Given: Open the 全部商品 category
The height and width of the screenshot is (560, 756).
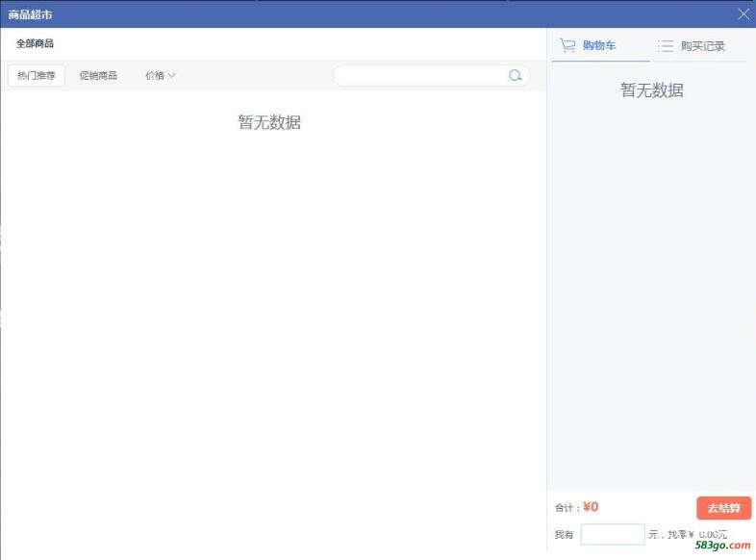Looking at the screenshot, I should pos(35,43).
